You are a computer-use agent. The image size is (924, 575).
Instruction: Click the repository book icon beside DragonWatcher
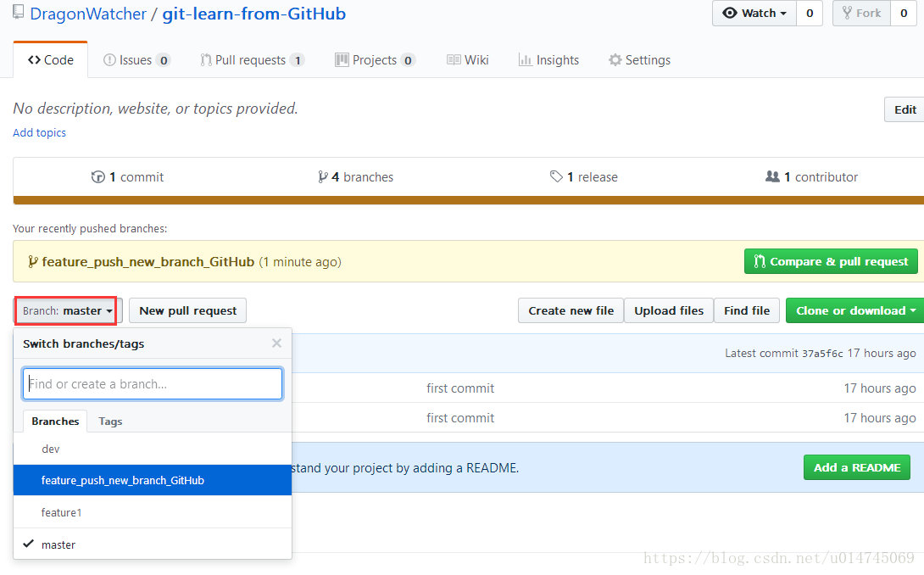pyautogui.click(x=19, y=13)
